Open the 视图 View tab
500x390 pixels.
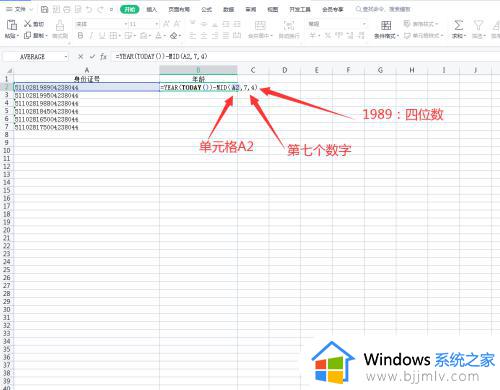(x=273, y=10)
